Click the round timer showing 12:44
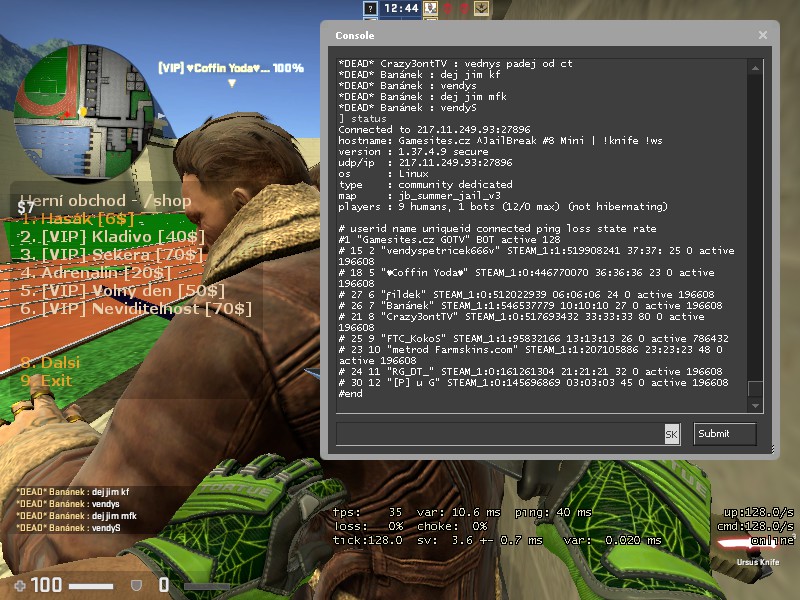 tap(400, 8)
